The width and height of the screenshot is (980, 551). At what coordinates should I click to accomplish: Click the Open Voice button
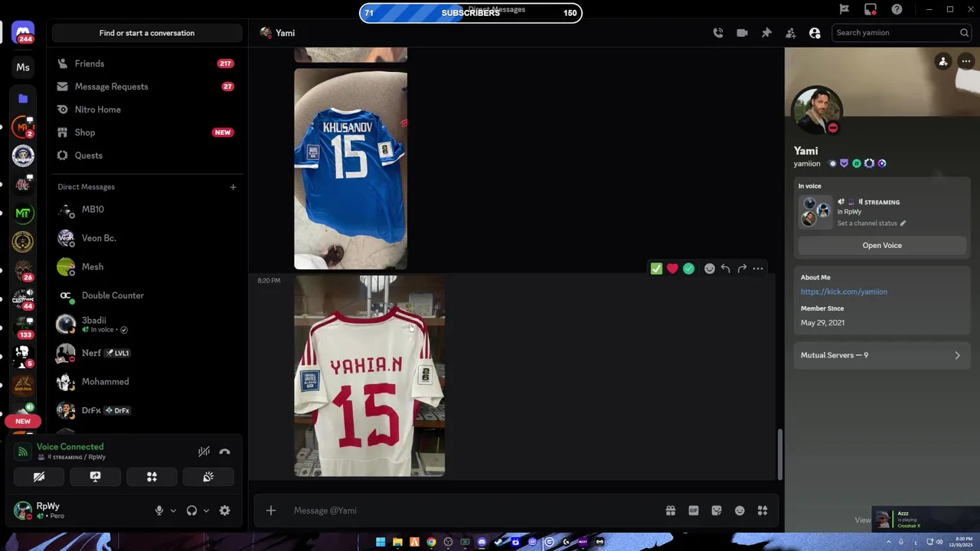[882, 246]
